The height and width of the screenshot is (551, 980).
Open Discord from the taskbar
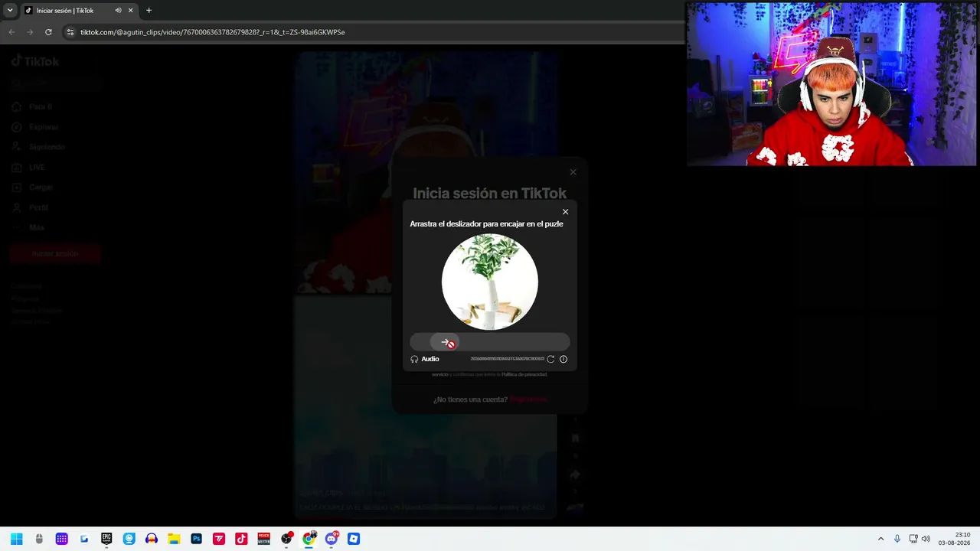tap(331, 539)
